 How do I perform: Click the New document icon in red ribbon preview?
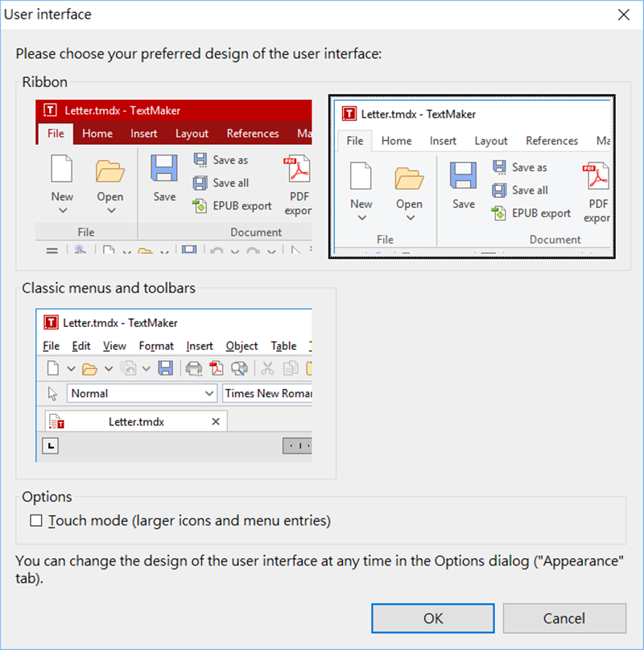(x=62, y=168)
